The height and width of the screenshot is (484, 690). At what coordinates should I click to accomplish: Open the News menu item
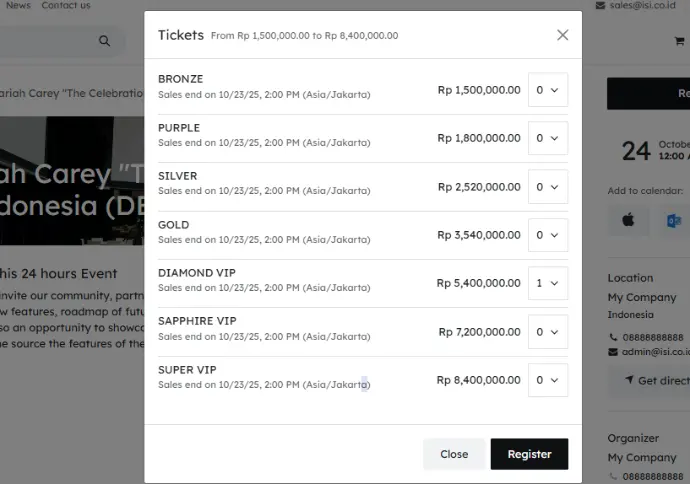click(x=18, y=5)
